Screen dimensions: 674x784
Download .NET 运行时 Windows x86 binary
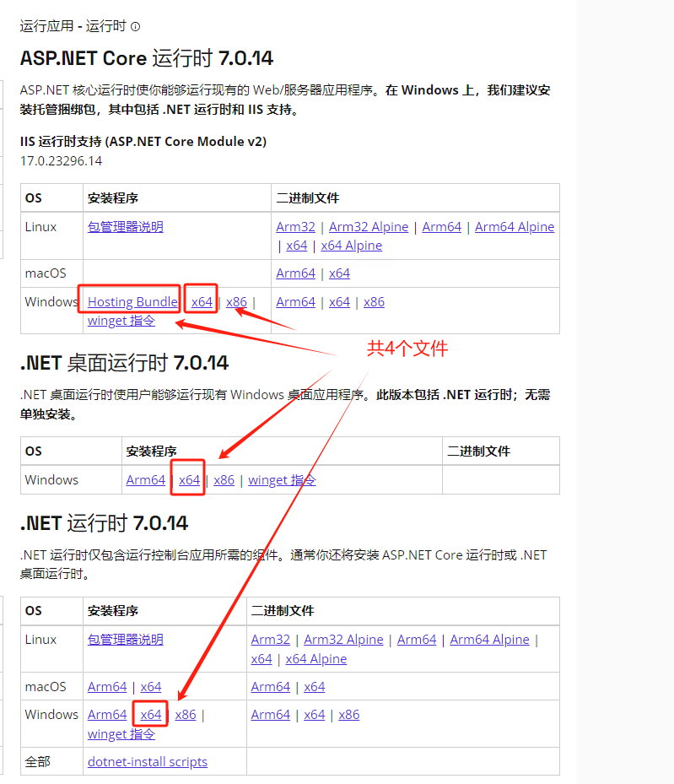348,715
